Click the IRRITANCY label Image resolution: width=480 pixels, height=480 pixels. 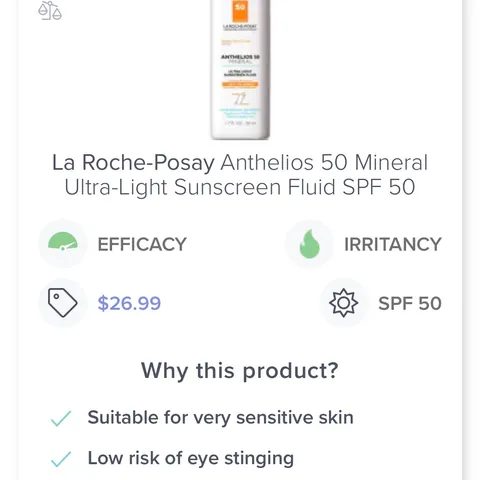[x=393, y=244]
